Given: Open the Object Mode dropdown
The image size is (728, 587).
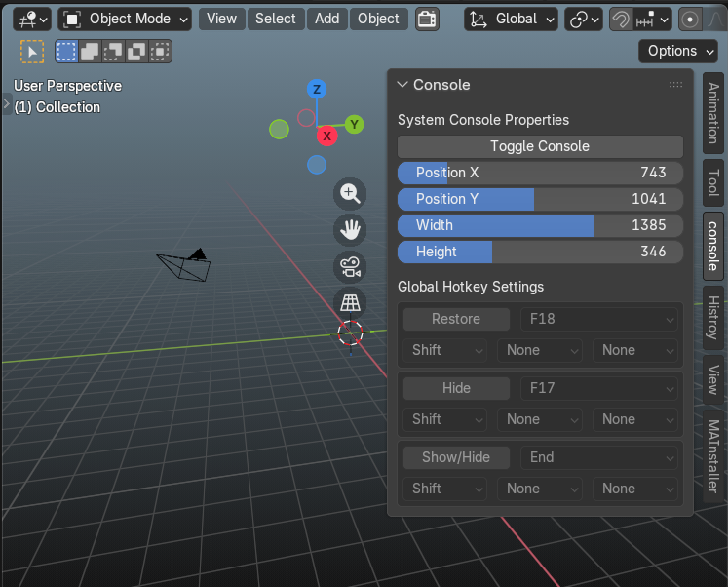Looking at the screenshot, I should pyautogui.click(x=125, y=20).
